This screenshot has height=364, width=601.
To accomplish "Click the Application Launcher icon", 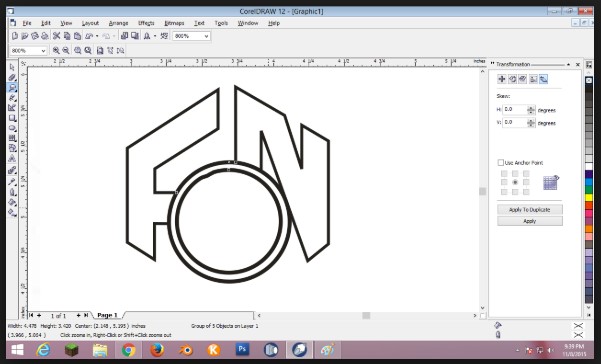I will click(147, 36).
